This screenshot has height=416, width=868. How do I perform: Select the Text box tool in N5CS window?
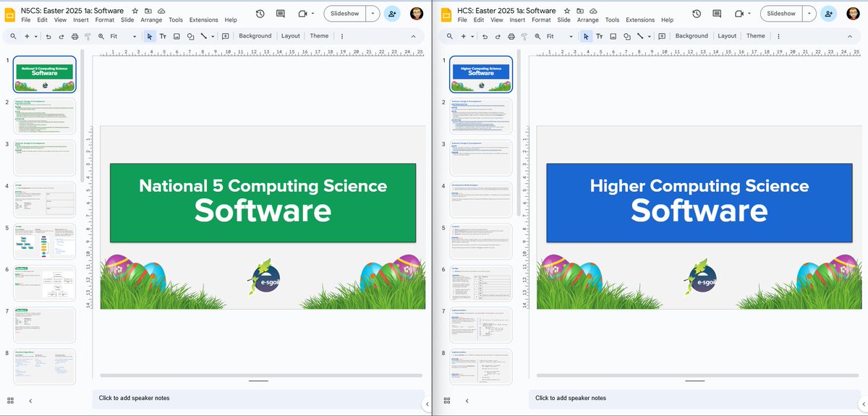163,36
